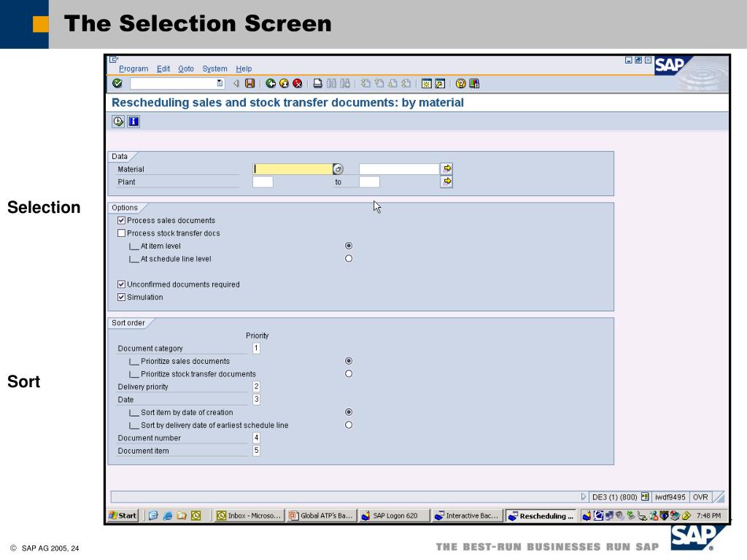Image resolution: width=747 pixels, height=560 pixels.
Task: Check Process stock transfer docs checkbox
Action: 122,233
